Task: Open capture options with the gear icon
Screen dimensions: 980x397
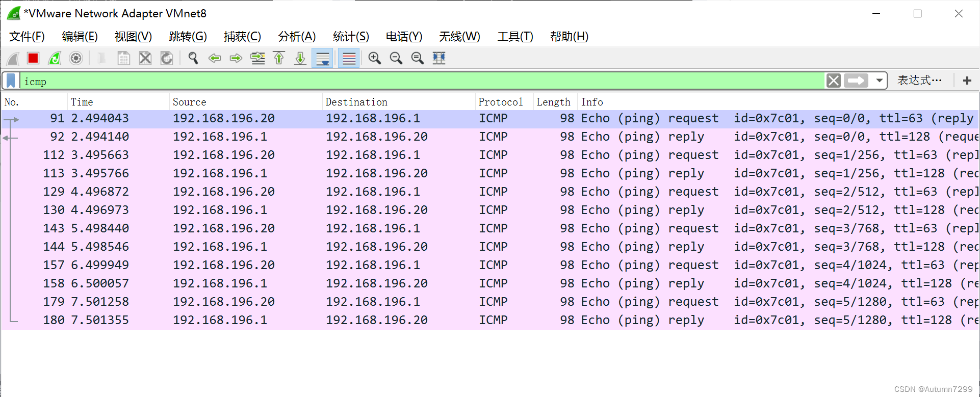Action: tap(76, 58)
